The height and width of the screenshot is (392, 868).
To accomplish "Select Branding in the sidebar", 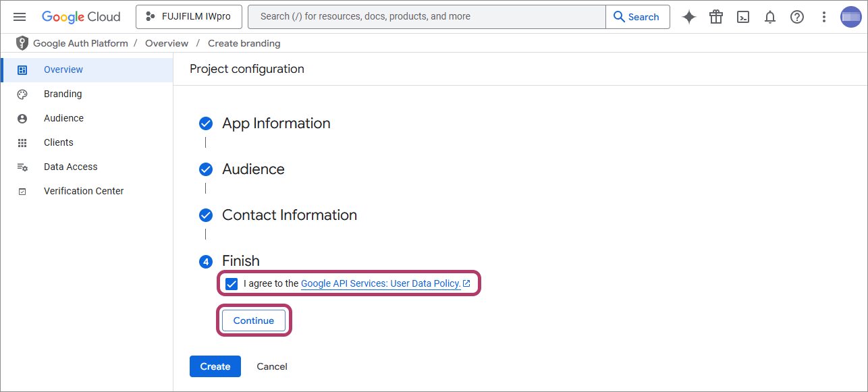I will pyautogui.click(x=63, y=94).
